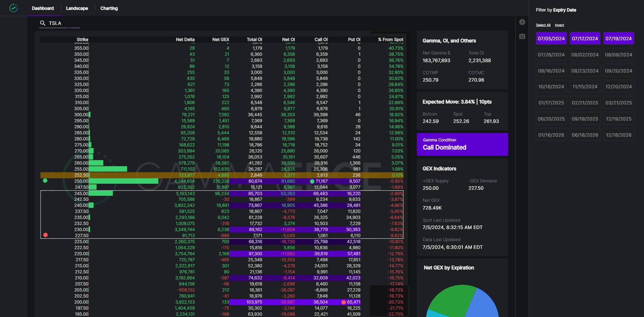Click the search magnifier icon

pyautogui.click(x=43, y=23)
